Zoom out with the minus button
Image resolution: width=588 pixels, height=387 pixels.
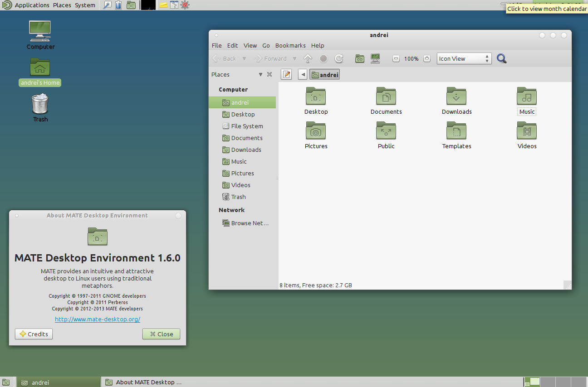click(x=396, y=58)
